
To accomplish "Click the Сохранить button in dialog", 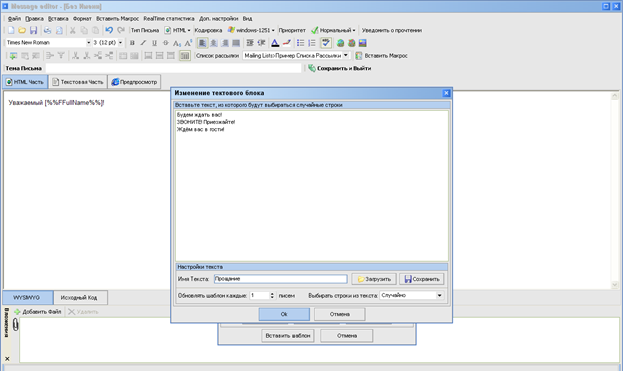I will (x=422, y=279).
